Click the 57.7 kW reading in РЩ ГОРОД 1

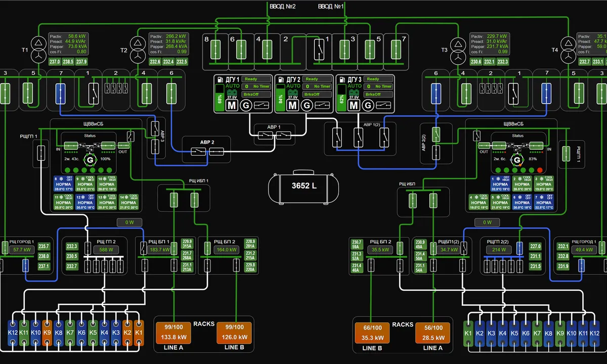[22, 250]
